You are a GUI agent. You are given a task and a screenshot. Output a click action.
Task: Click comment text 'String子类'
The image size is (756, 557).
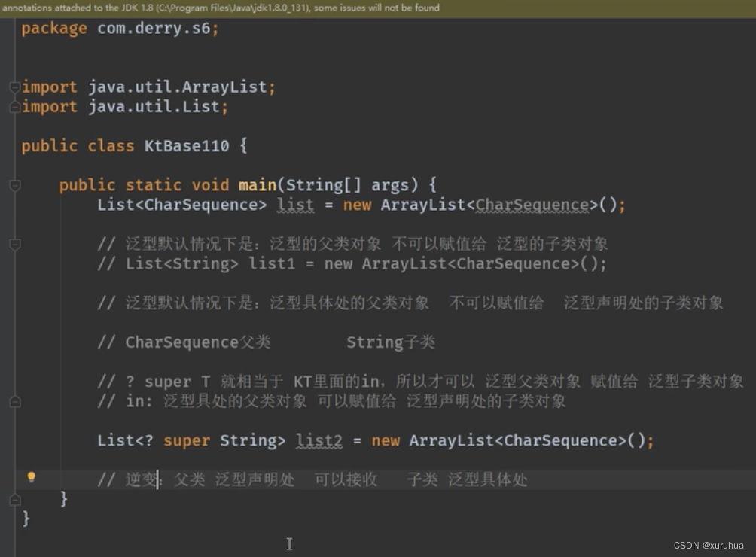click(391, 342)
